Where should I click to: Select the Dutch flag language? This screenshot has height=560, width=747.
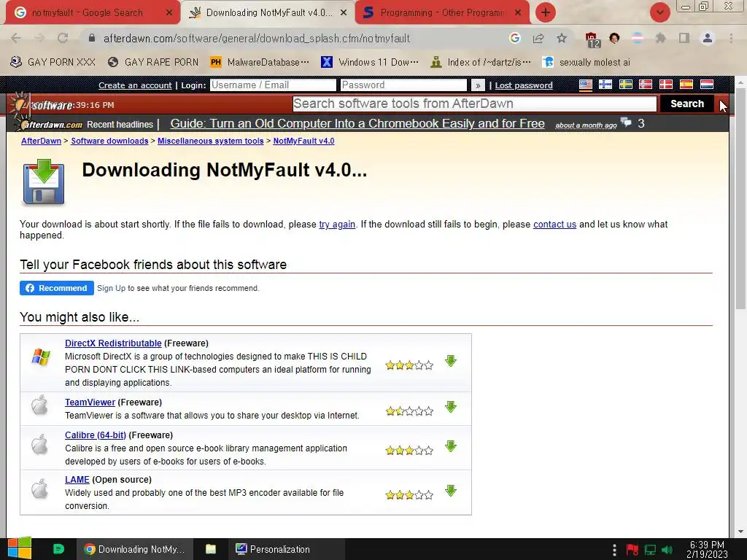[706, 85]
